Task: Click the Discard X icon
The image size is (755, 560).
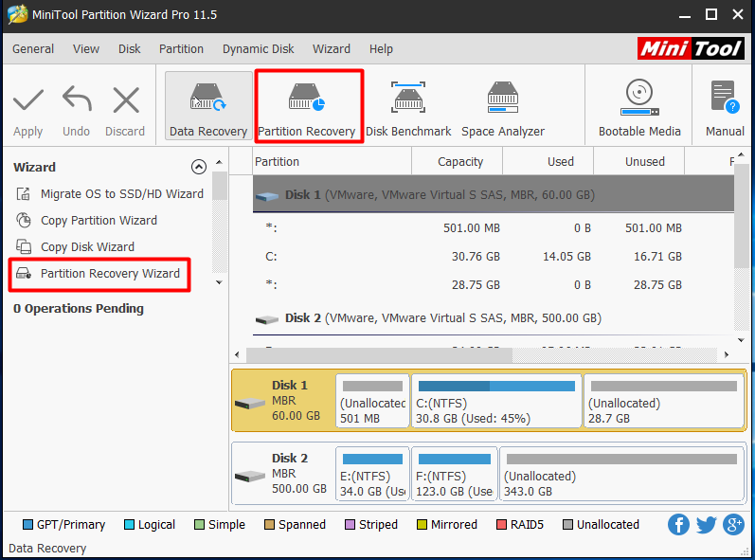Action: coord(126,99)
